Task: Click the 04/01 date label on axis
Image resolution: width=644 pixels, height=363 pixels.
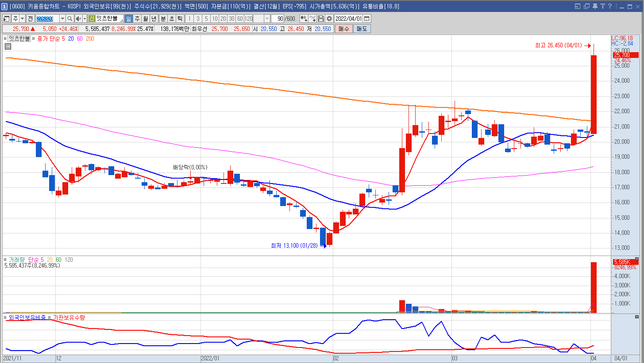Action: (x=621, y=358)
